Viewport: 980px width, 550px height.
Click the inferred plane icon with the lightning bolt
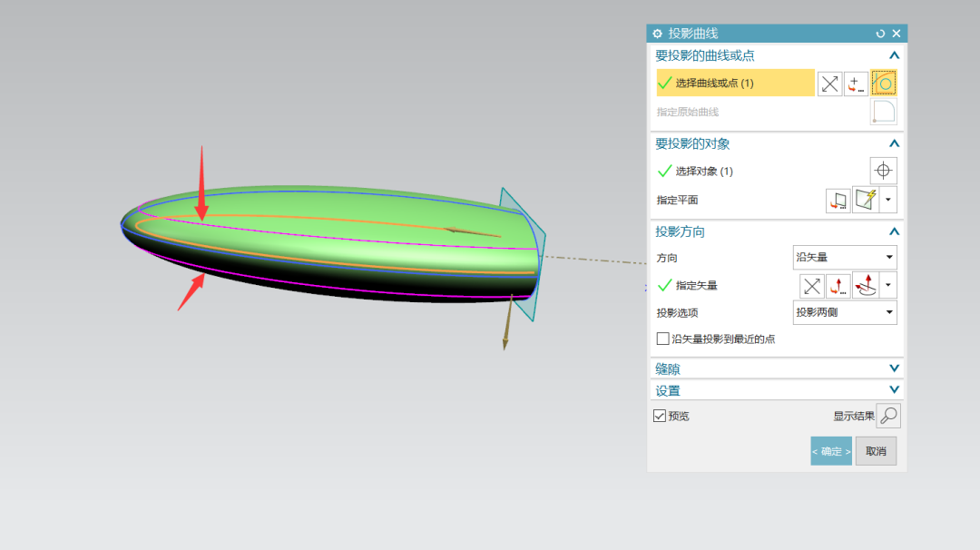(x=866, y=200)
